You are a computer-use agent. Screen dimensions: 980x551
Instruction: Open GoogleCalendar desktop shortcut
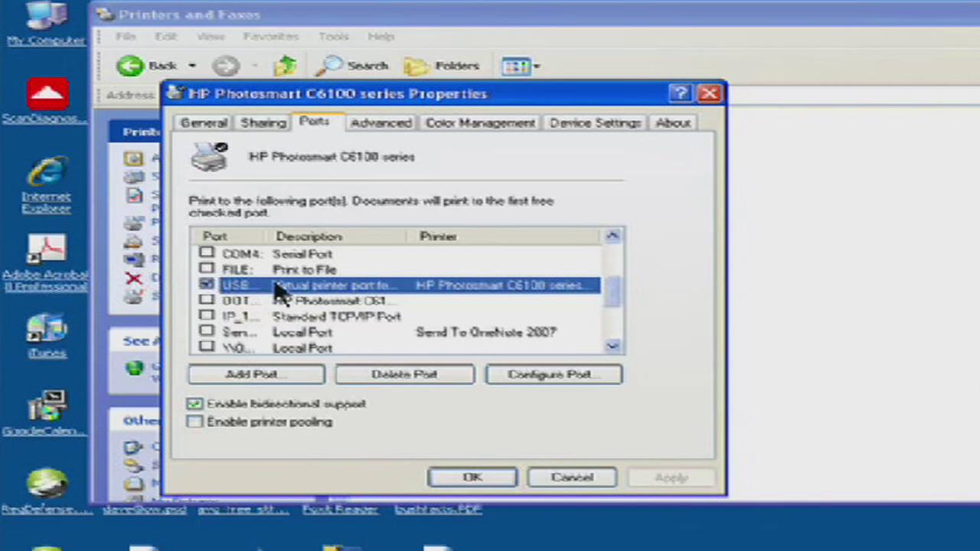click(44, 413)
